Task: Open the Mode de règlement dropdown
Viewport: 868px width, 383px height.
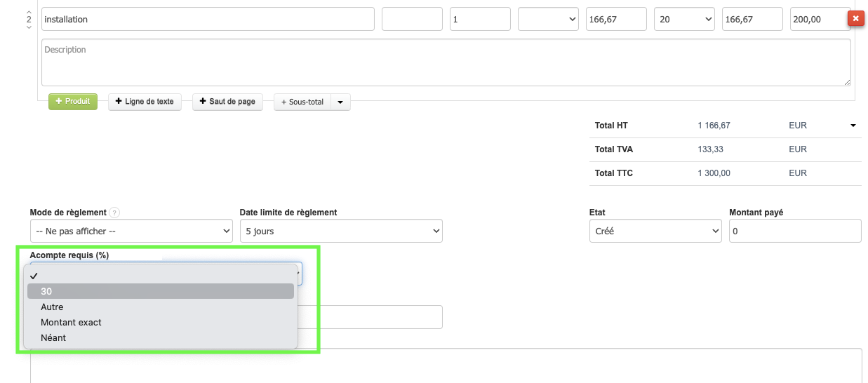Action: (131, 231)
